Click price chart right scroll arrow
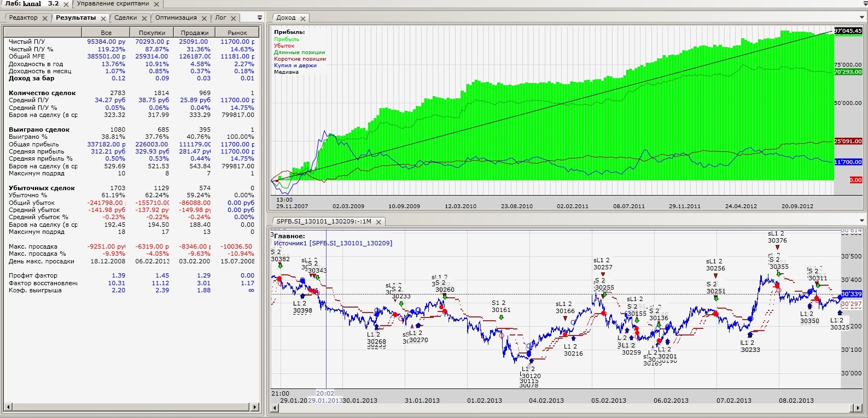The width and height of the screenshot is (868, 418). 860,408
